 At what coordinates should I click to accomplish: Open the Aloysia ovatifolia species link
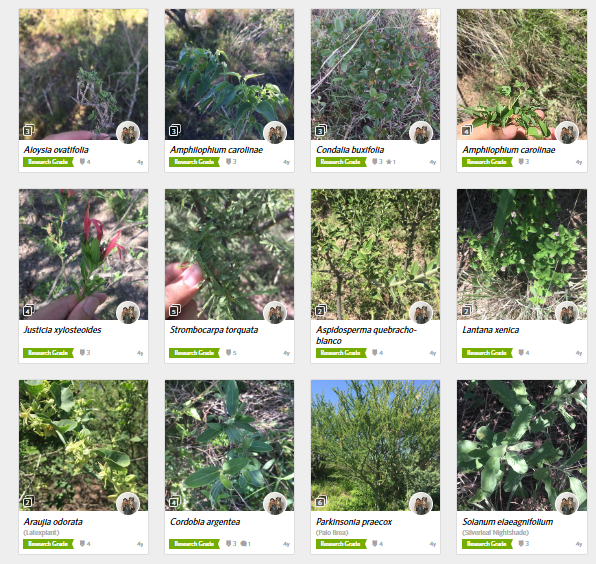(56, 150)
